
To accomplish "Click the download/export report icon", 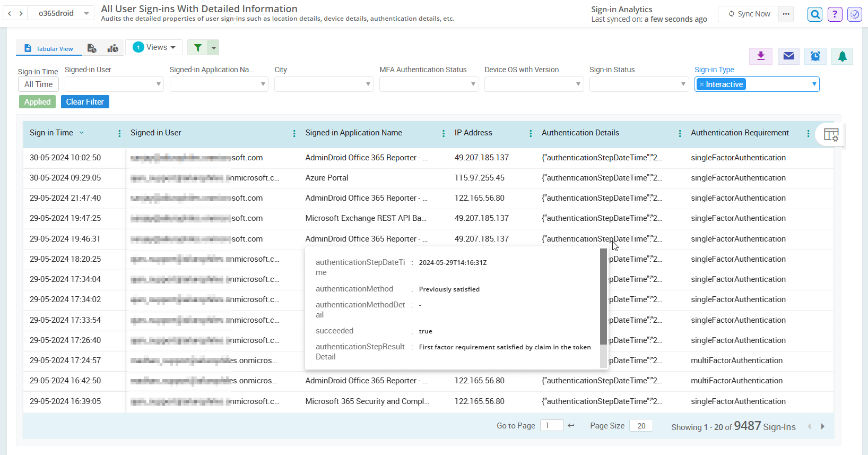I will 761,56.
